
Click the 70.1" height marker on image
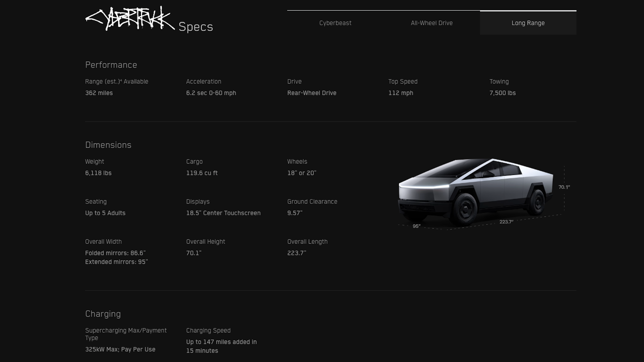[x=564, y=187]
